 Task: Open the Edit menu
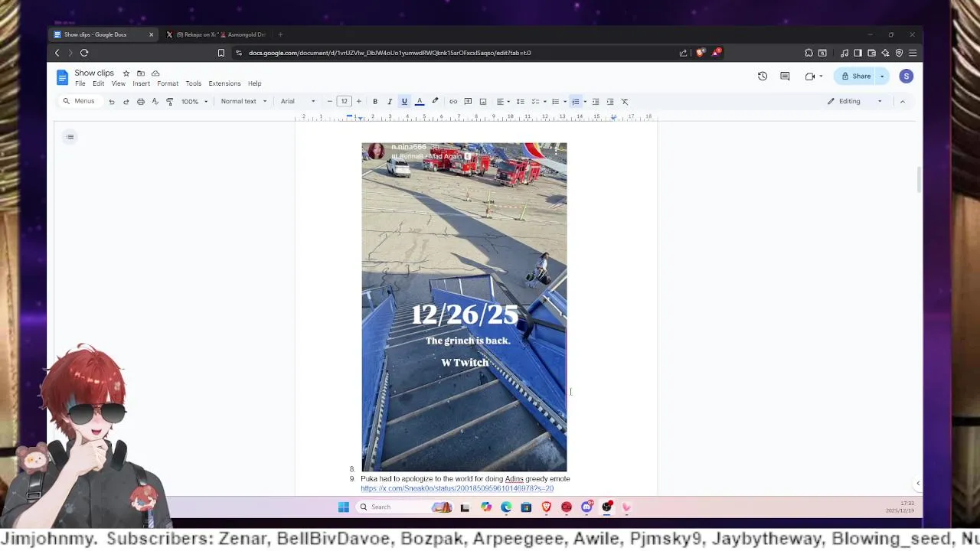(99, 83)
